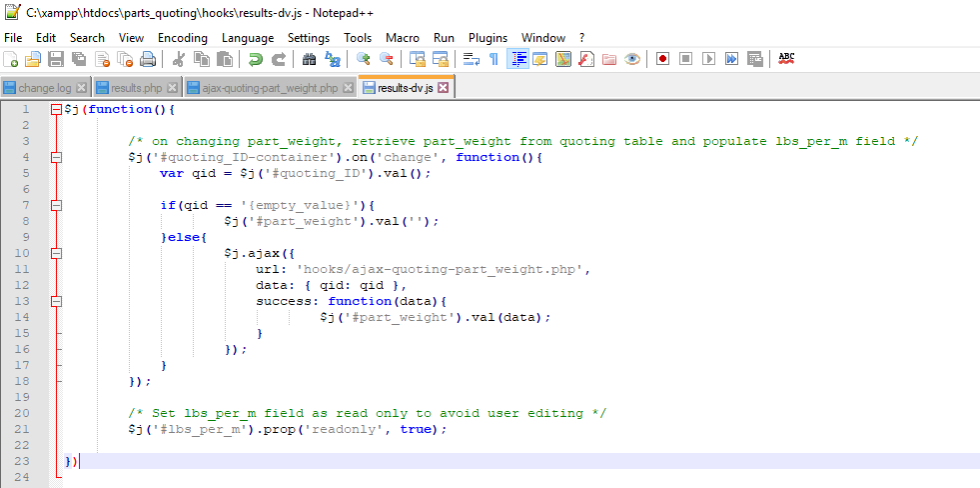Start macro recording with the red record icon
Image resolution: width=980 pixels, height=488 pixels.
click(x=663, y=59)
